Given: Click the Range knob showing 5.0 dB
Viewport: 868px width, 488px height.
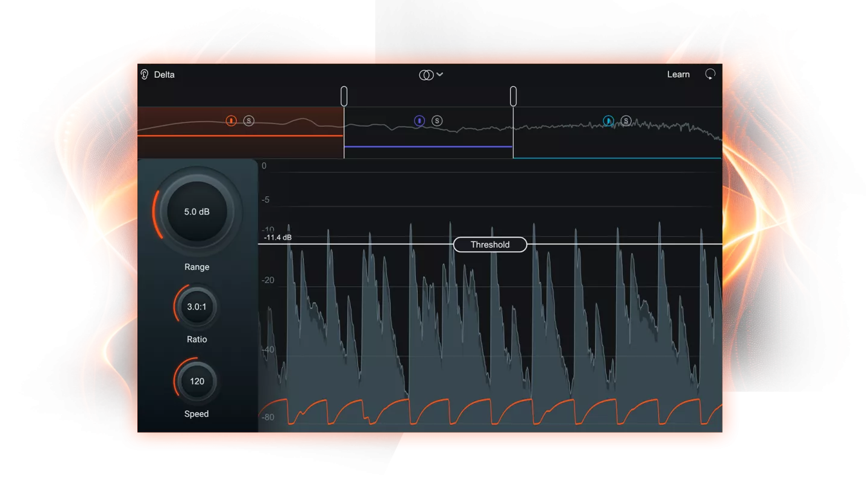Looking at the screenshot, I should tap(197, 212).
